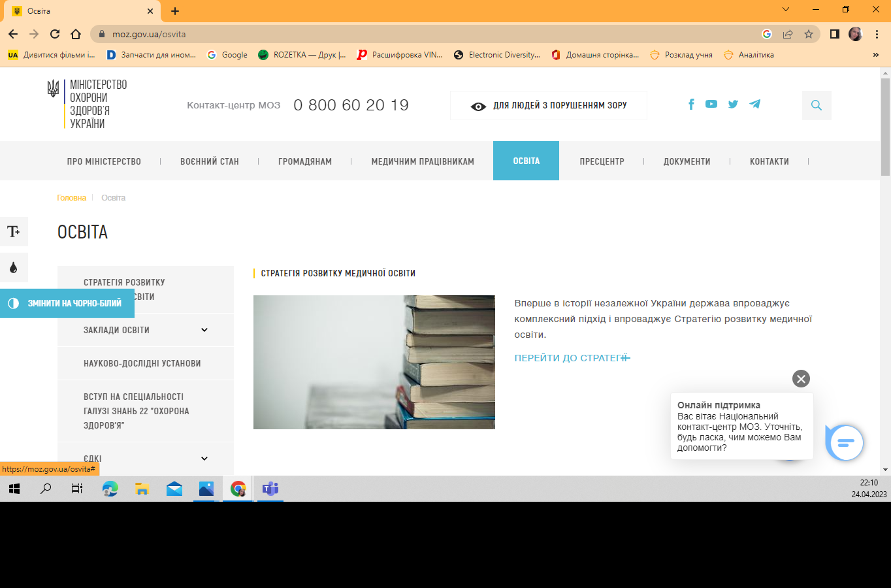Enable the visually impaired mode
Screen dimensions: 891x588
pyautogui.click(x=549, y=106)
